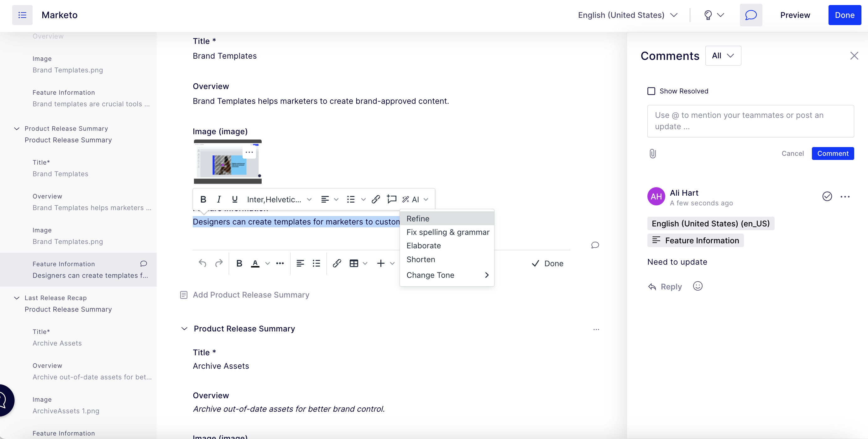The height and width of the screenshot is (439, 868).
Task: Collapse the Last Release Recap tree section
Action: click(x=17, y=298)
